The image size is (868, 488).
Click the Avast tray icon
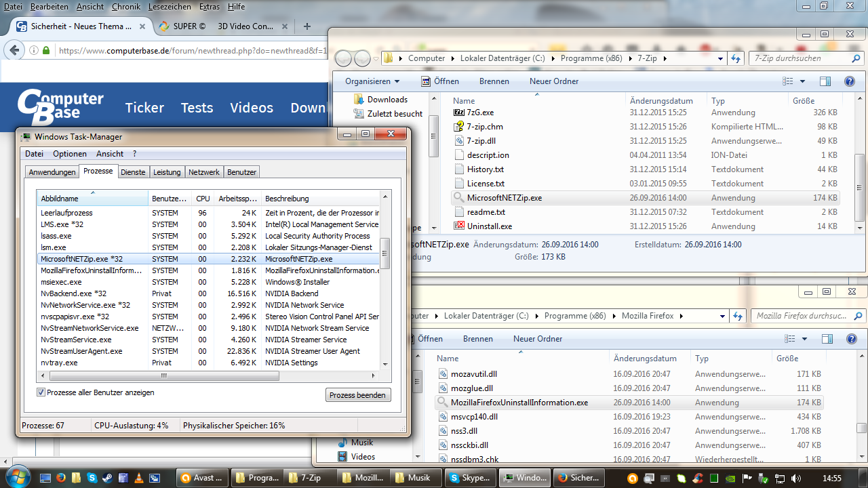pos(631,478)
